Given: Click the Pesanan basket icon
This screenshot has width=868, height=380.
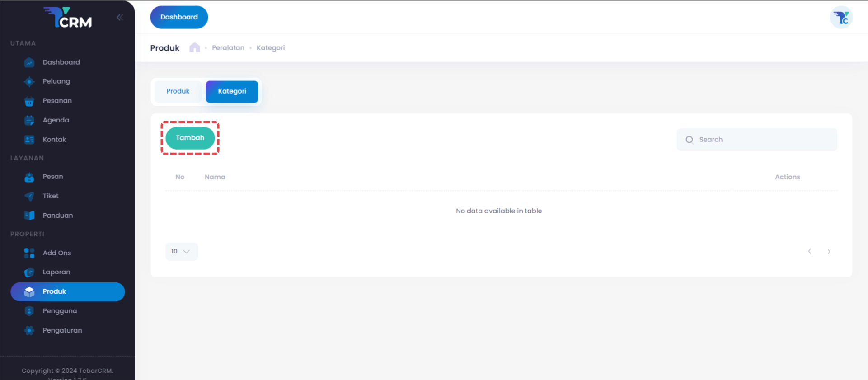Looking at the screenshot, I should click(29, 101).
